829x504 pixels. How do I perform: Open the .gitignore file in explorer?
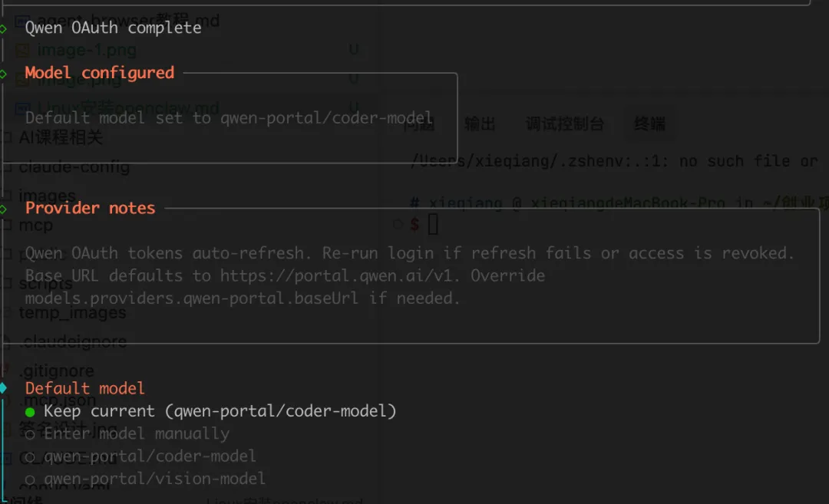pyautogui.click(x=56, y=371)
